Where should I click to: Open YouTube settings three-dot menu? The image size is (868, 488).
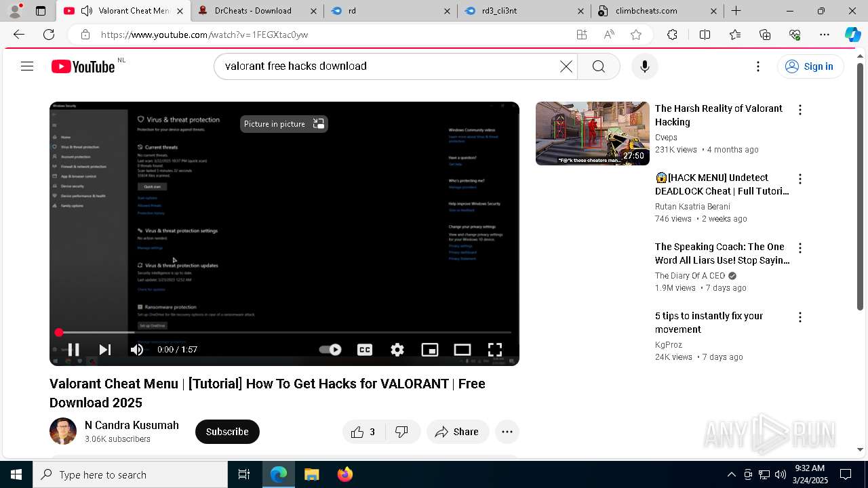pyautogui.click(x=758, y=66)
